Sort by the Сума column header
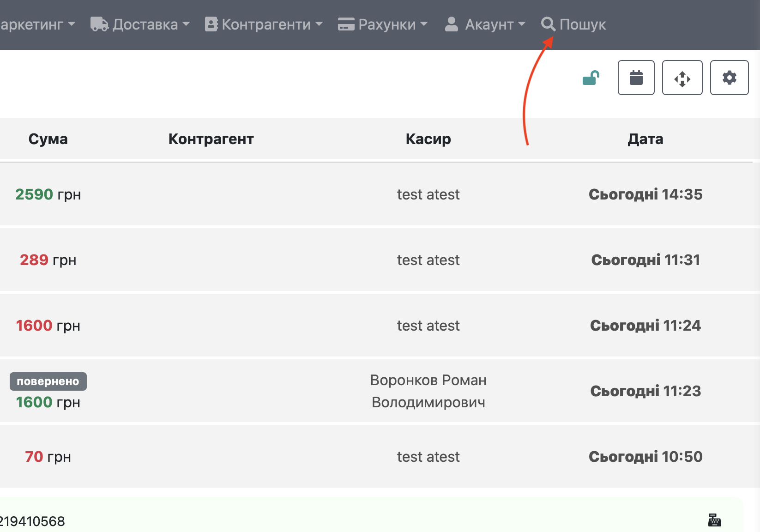 48,139
